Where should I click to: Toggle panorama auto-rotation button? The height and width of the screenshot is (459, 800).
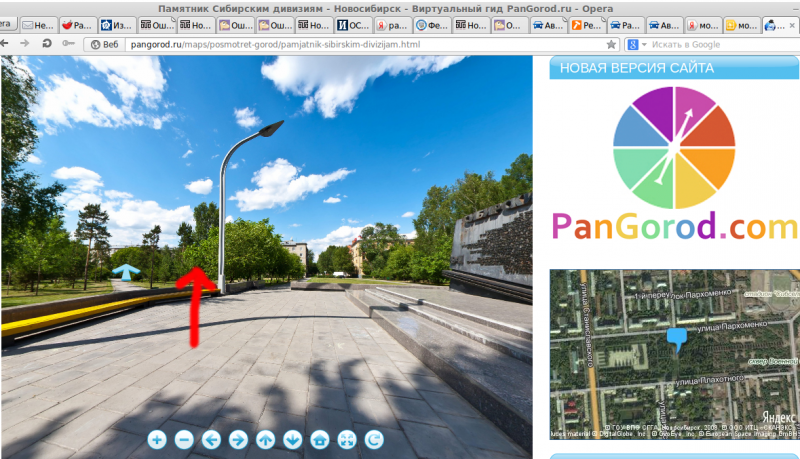[x=374, y=439]
